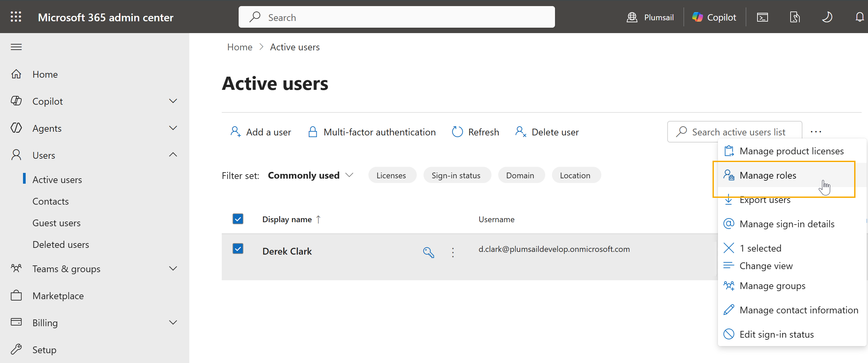The width and height of the screenshot is (868, 363).
Task: Click the Copilot icon in sidebar
Action: pos(16,101)
